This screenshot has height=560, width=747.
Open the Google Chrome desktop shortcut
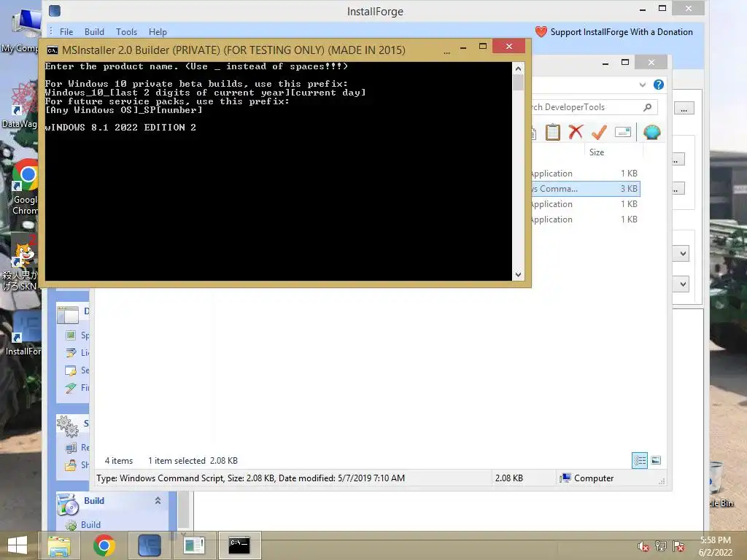(x=24, y=187)
